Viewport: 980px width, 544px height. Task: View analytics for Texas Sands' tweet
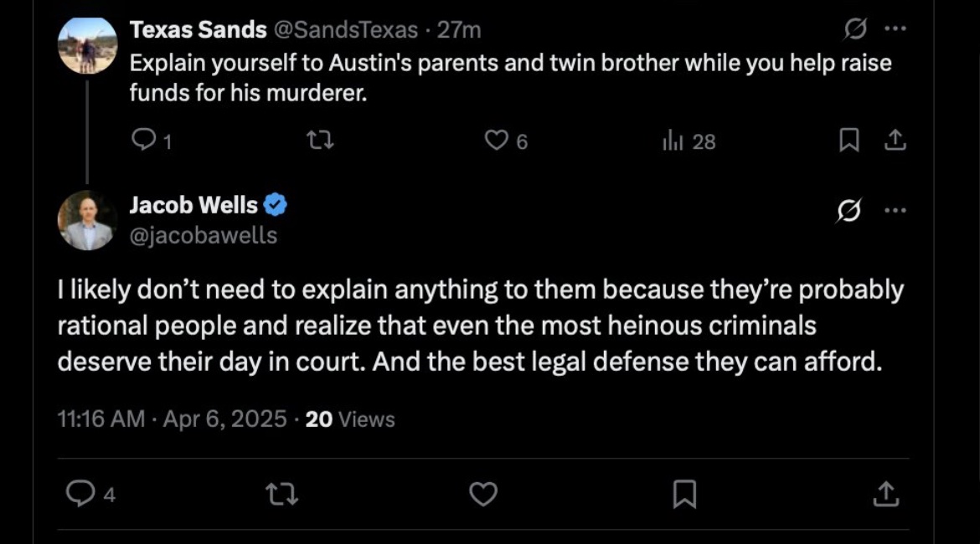pos(674,141)
